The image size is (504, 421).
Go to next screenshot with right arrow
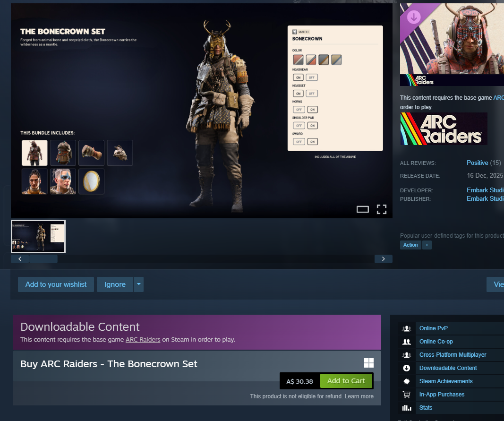coord(383,259)
